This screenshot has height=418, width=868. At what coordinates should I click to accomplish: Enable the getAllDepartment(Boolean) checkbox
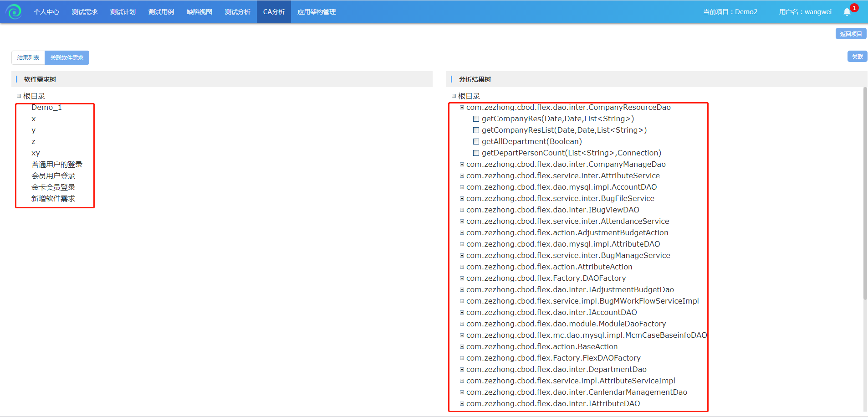pos(476,142)
